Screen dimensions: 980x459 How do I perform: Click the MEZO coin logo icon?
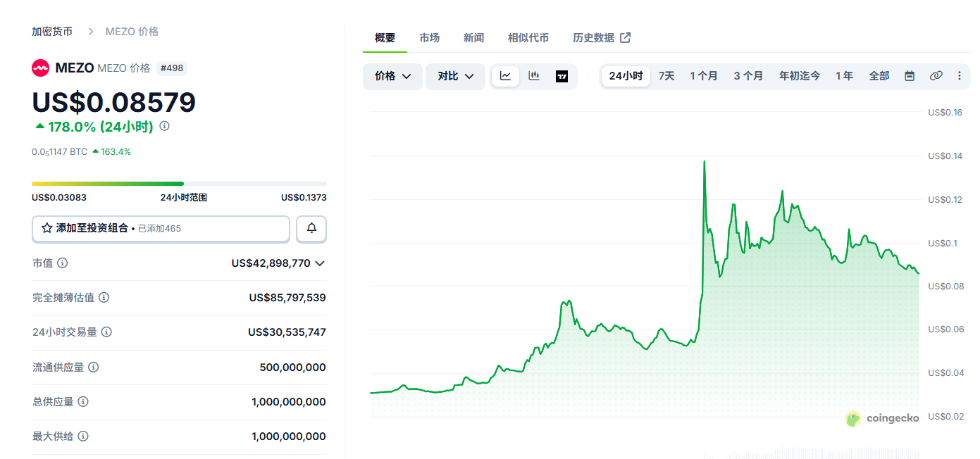click(41, 68)
